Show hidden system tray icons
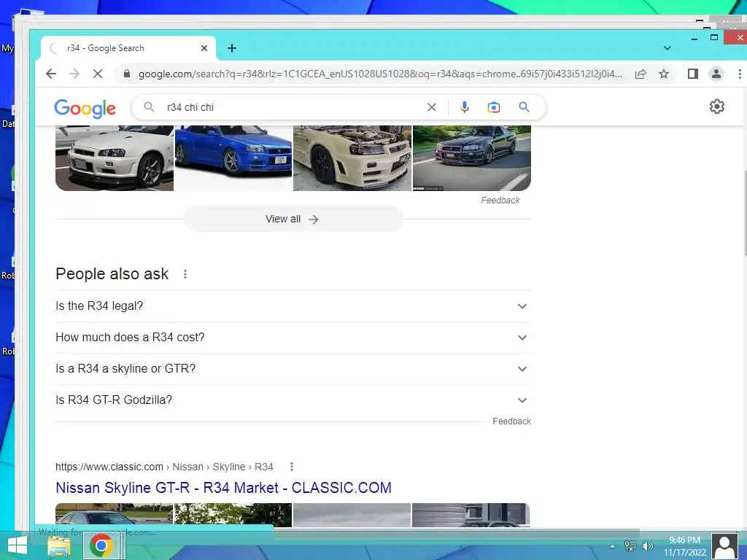 (612, 546)
